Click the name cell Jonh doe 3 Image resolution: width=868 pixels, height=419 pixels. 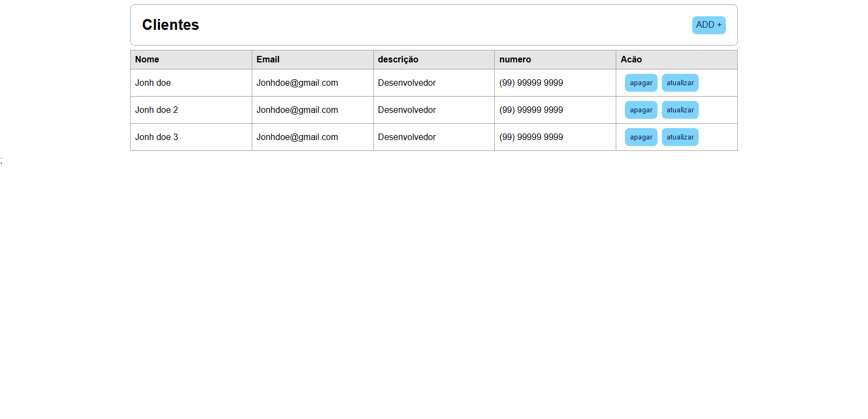coord(156,137)
